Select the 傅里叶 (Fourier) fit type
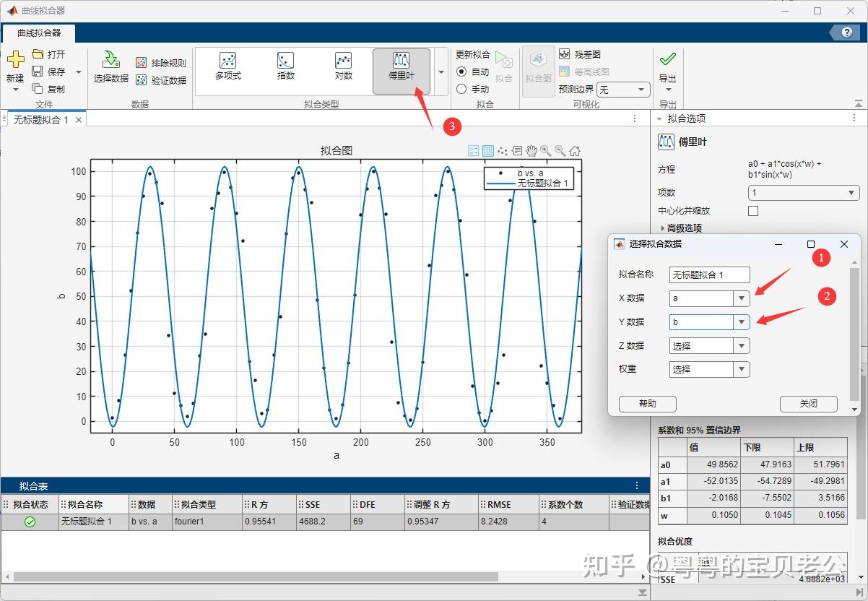Screen dimensions: 868x601 point(402,69)
